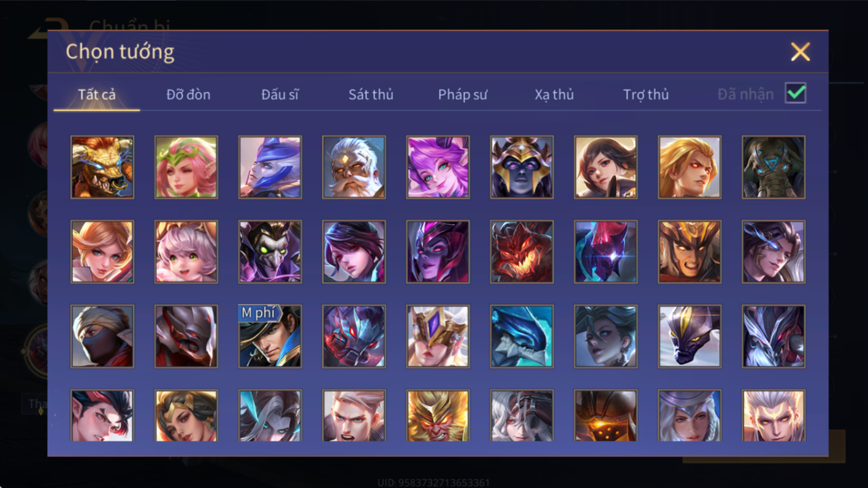
Task: Open the "Xạ thủ" hero category
Action: [x=554, y=95]
